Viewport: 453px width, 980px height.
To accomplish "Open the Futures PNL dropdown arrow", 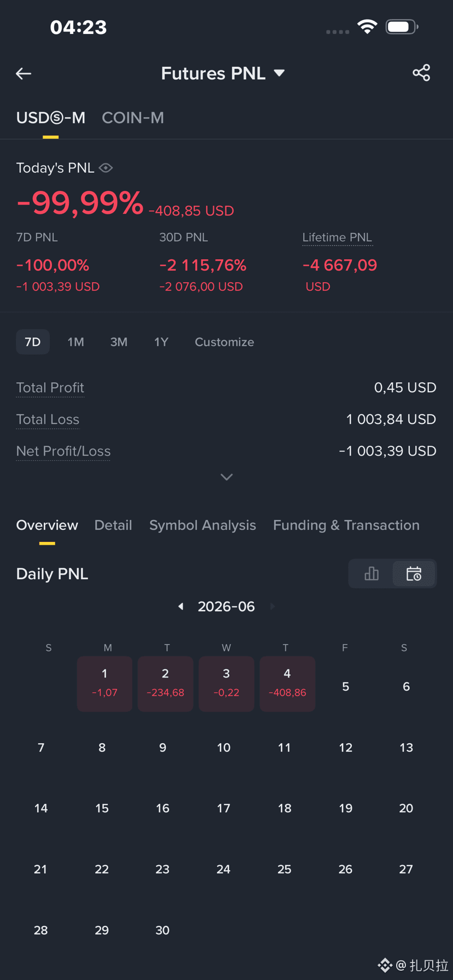I will pos(279,73).
